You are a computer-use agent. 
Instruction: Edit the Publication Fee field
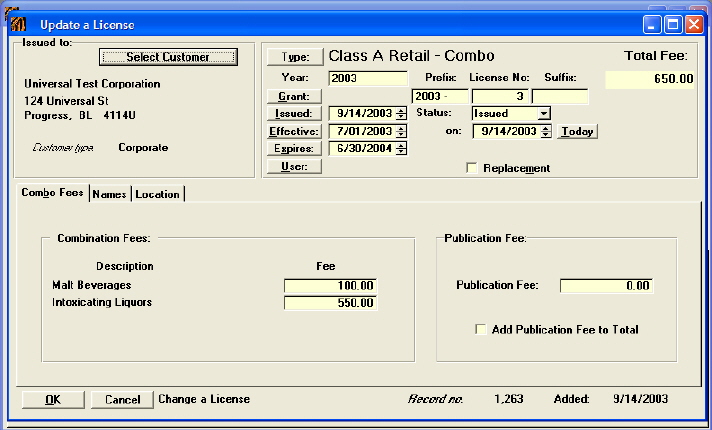tap(606, 286)
